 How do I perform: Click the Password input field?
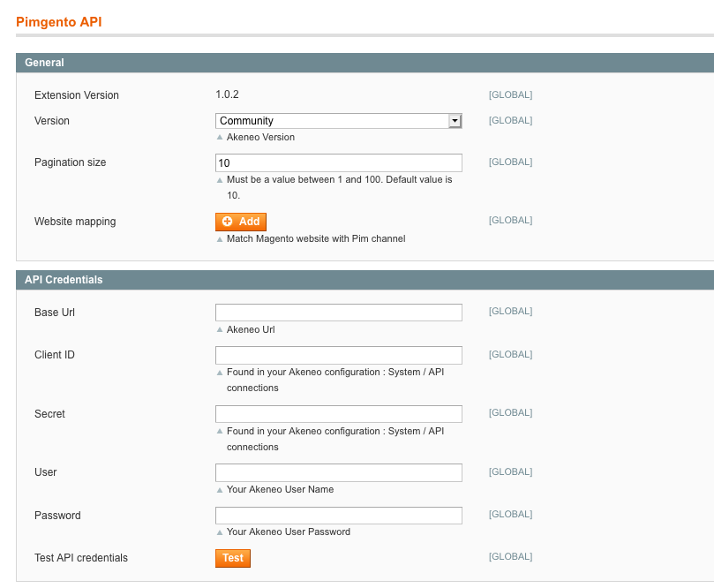click(338, 516)
